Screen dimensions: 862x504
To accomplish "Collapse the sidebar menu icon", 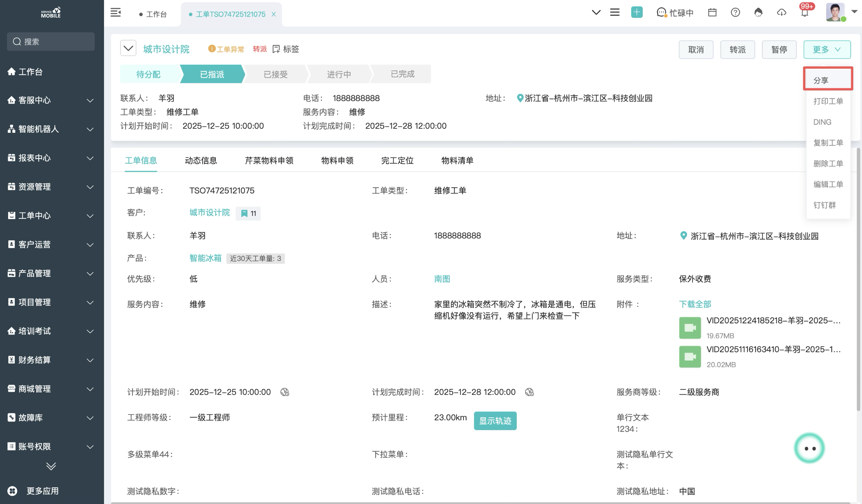I will pos(116,13).
